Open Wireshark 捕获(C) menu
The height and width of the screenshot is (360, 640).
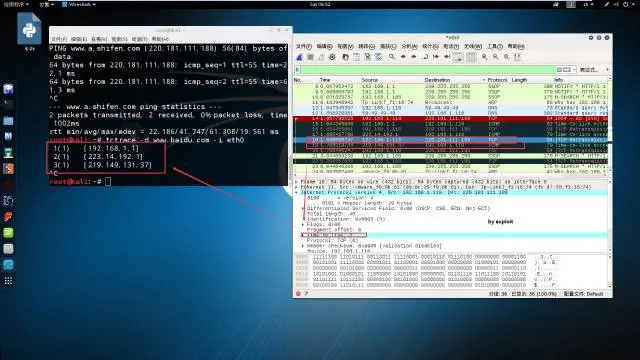[388, 47]
